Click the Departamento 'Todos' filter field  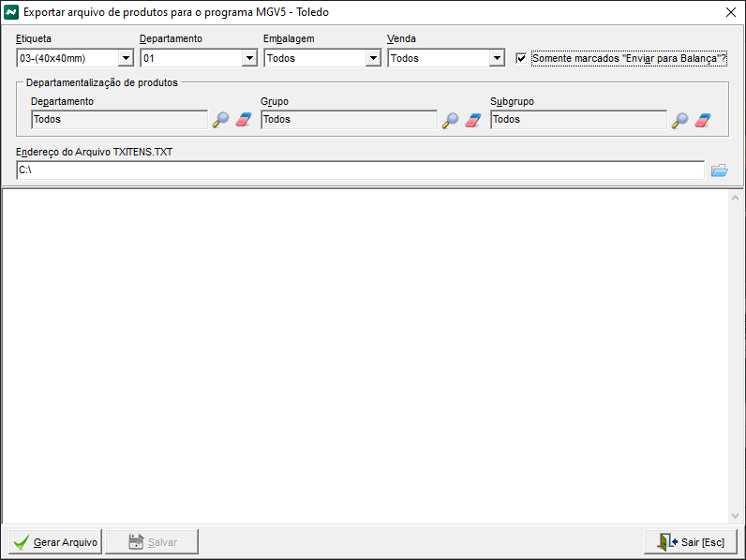119,120
